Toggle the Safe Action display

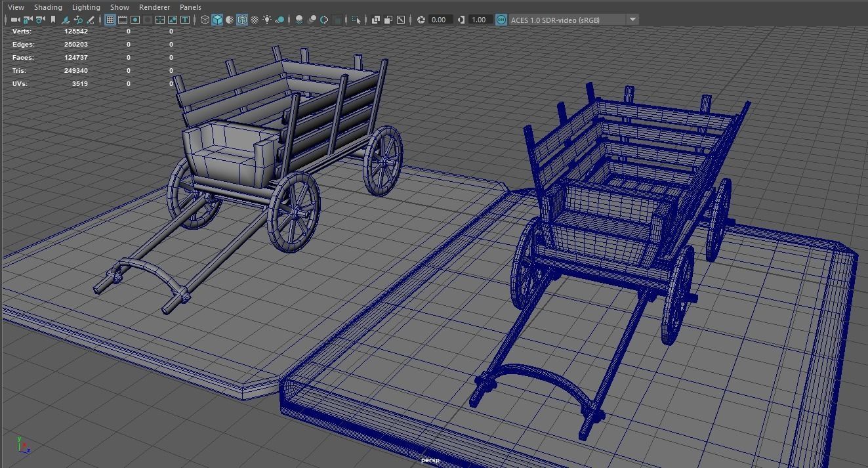pyautogui.click(x=173, y=20)
